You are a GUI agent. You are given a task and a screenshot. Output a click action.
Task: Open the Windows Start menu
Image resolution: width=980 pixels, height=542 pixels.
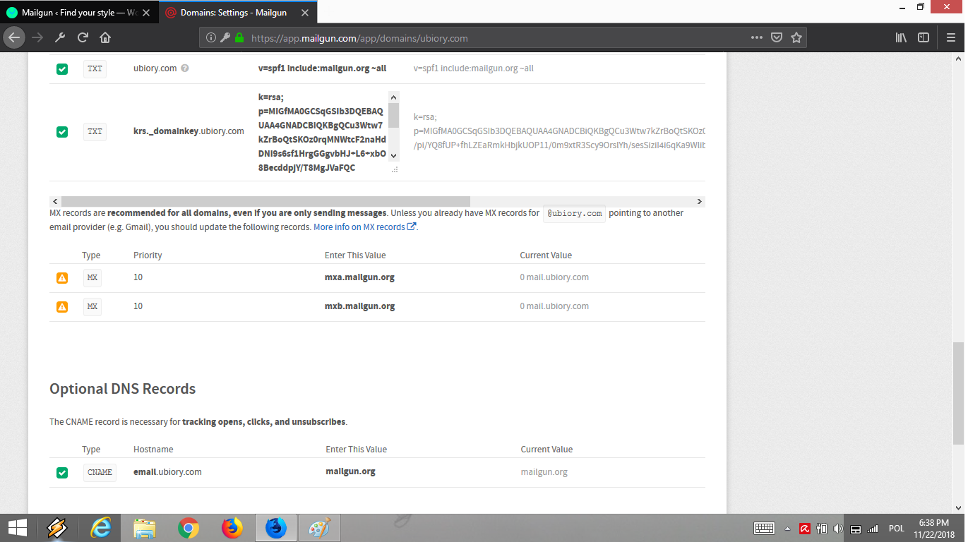click(x=17, y=528)
